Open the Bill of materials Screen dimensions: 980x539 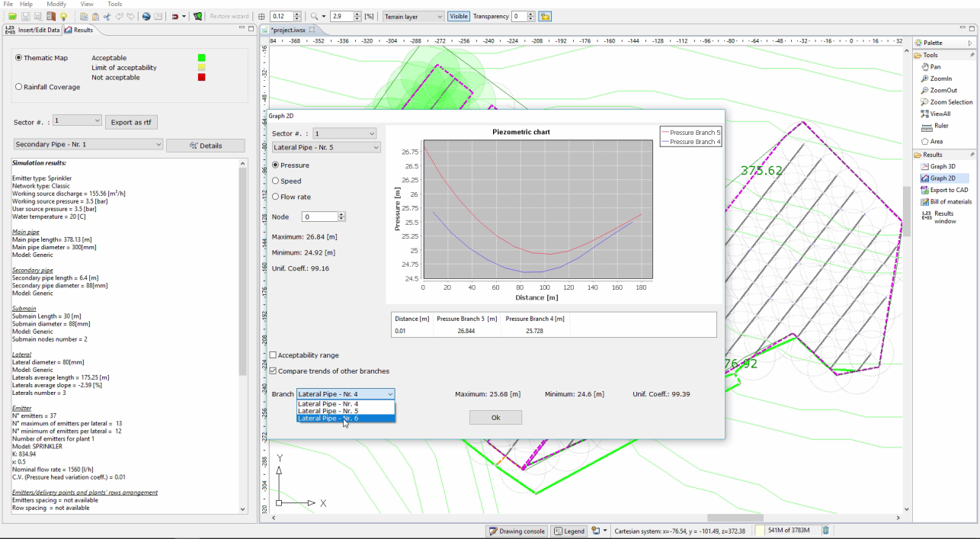click(950, 202)
